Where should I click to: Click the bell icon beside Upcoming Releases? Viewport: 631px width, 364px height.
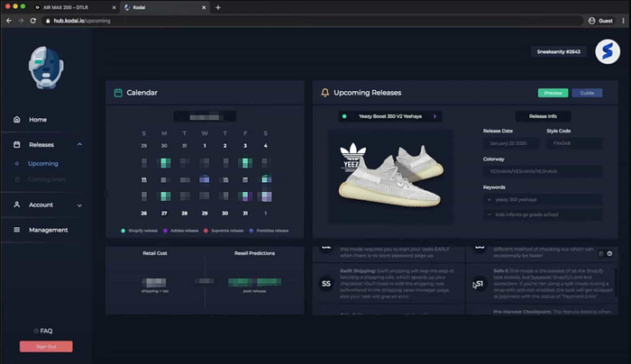click(x=325, y=93)
